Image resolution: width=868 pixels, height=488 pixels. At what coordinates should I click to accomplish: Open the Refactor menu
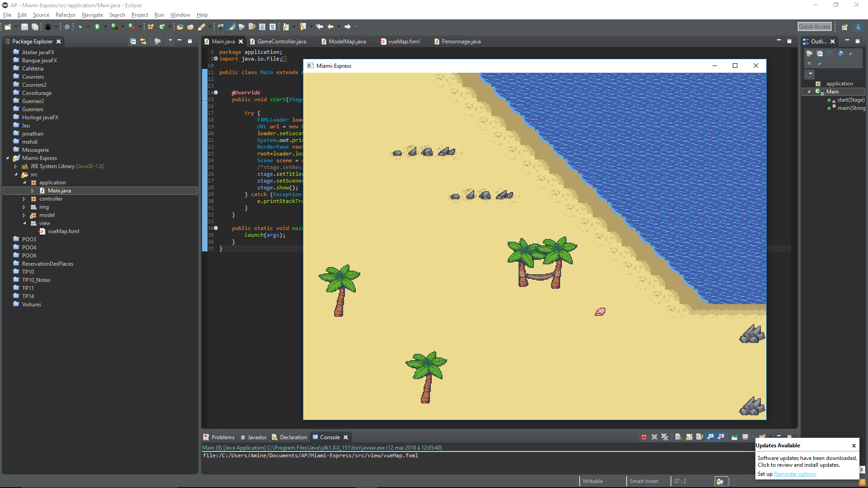click(65, 15)
